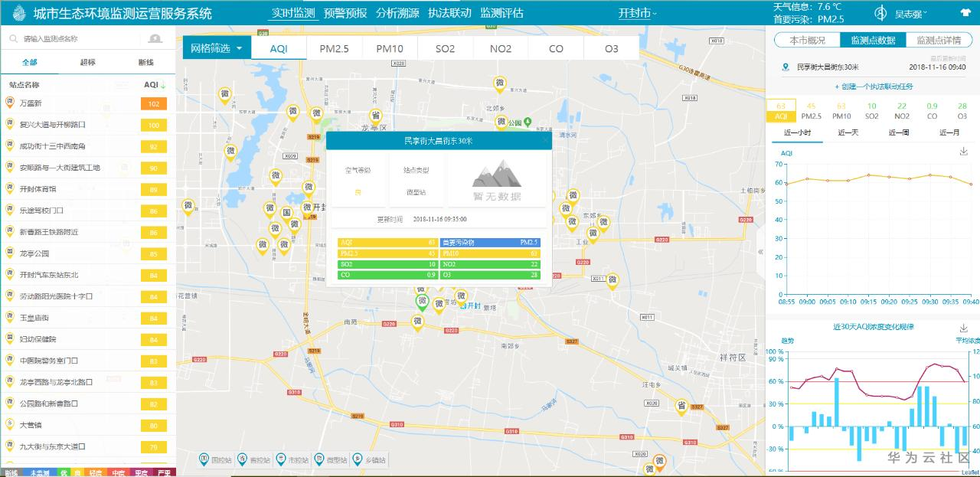Viewport: 980px width, 477px height.
Task: Toggle 国控站 station type filter
Action: 215,459
